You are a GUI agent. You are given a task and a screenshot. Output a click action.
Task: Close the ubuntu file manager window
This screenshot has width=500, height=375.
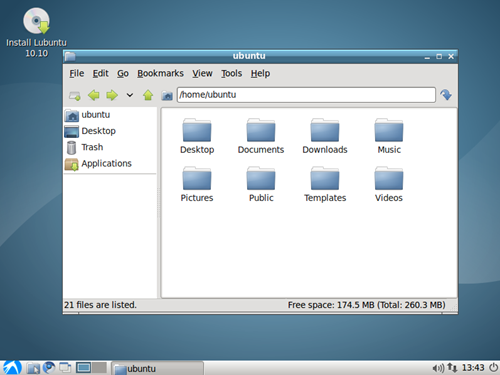451,57
